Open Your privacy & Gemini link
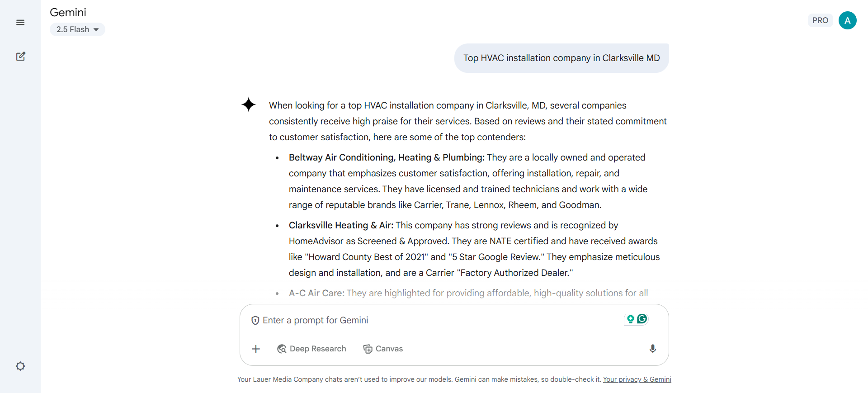 point(637,379)
